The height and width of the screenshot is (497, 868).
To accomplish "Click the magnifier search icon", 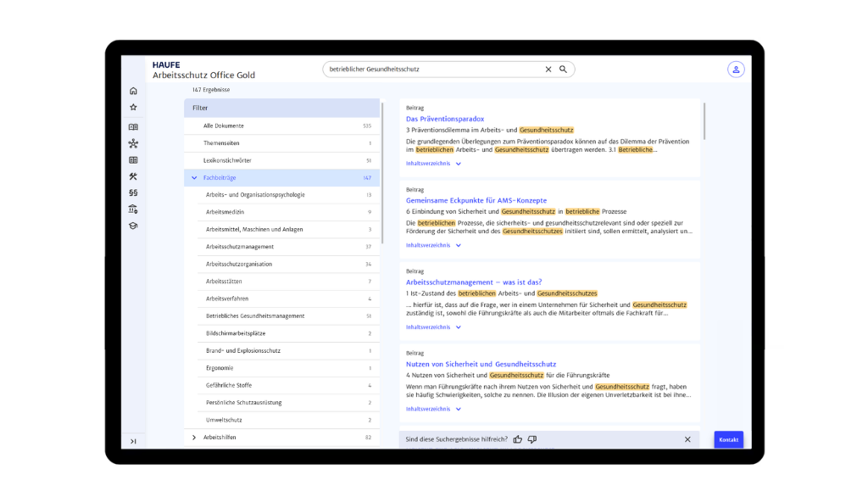I will (x=563, y=70).
